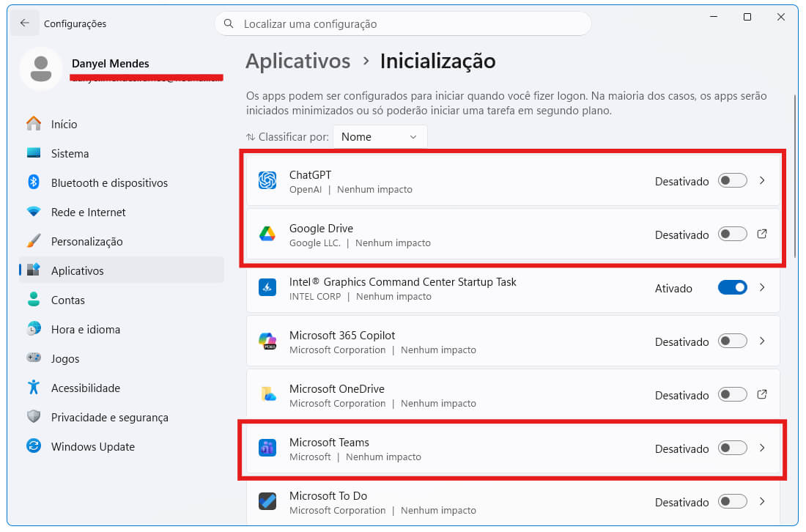Click the Privacidade e segurança shield icon

click(34, 416)
